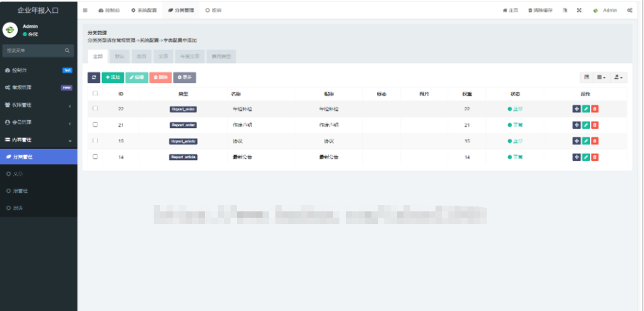Check the select-all checkbox in table header

pyautogui.click(x=95, y=93)
